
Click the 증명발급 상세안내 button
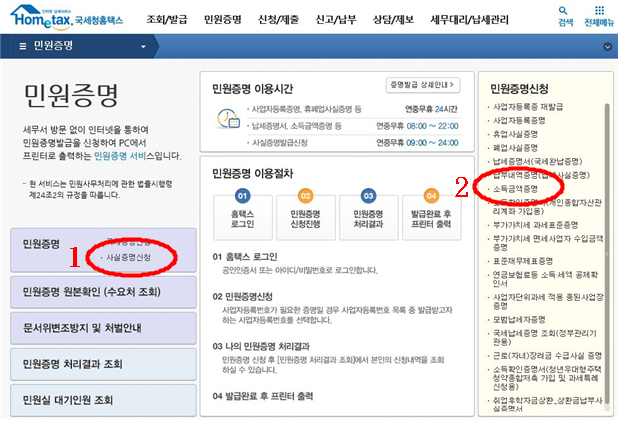[422, 85]
